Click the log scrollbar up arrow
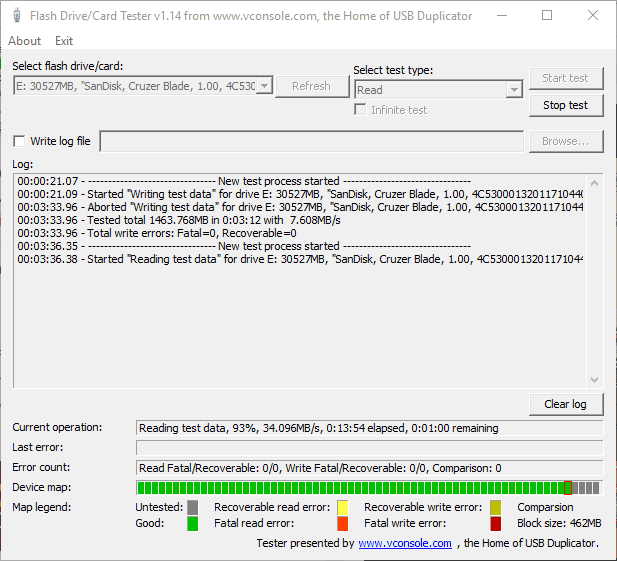 click(595, 183)
